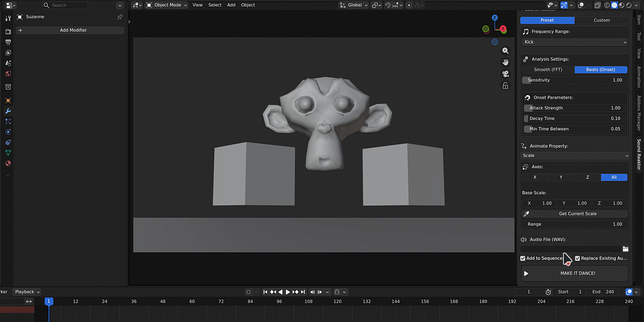Switch to the Preset tab
644x322 pixels.
point(547,20)
